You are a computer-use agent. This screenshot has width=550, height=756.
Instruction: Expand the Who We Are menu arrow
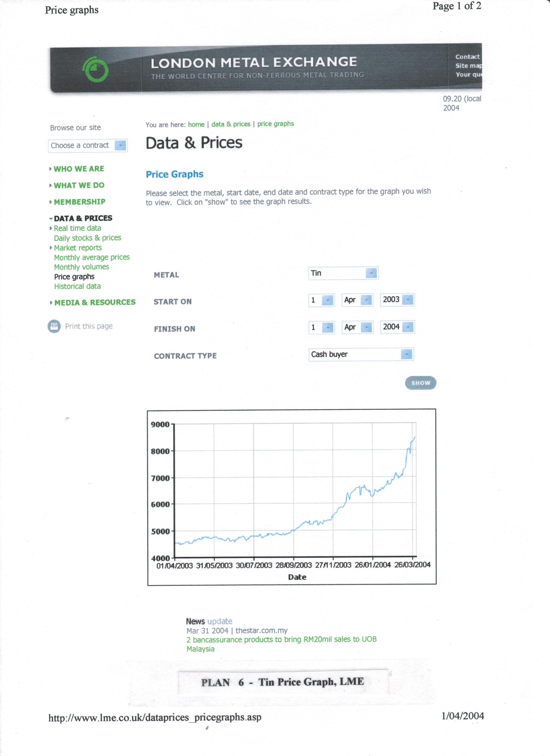(x=50, y=169)
